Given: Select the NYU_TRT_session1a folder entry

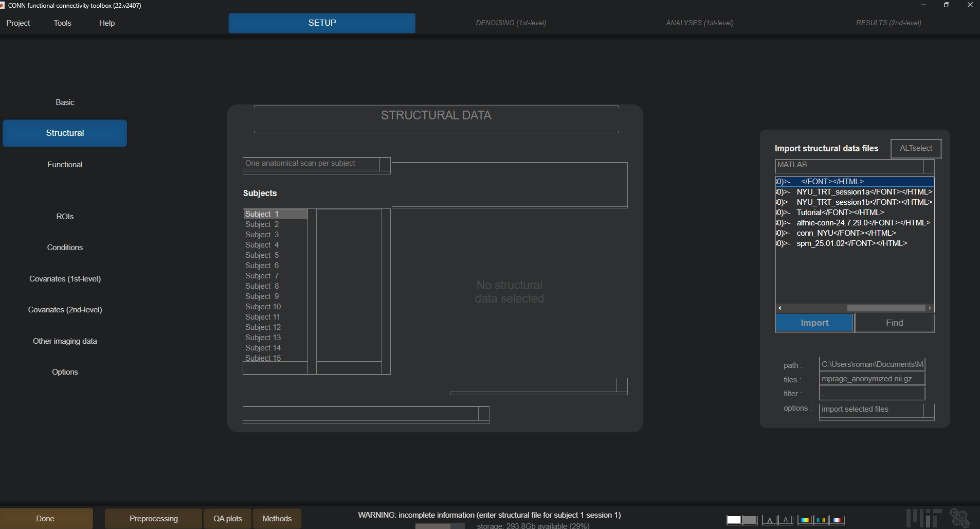Looking at the screenshot, I should pos(864,192).
